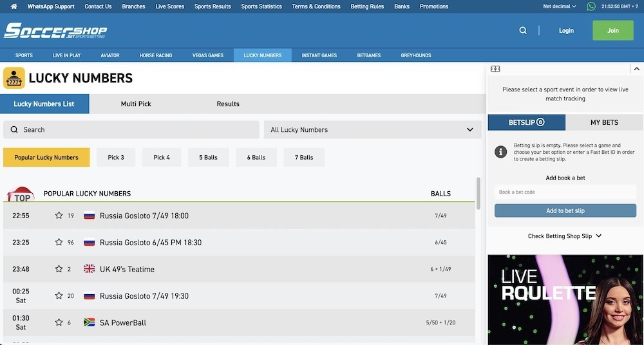The width and height of the screenshot is (644, 345).
Task: Click the lucky numbers list scrollbar
Action: click(x=478, y=193)
